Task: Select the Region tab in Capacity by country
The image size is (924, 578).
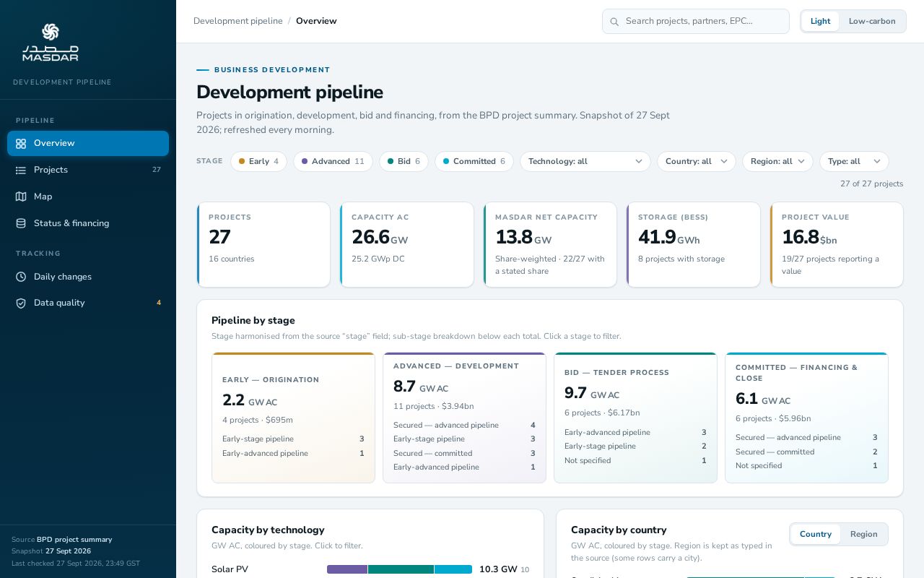Action: (864, 534)
